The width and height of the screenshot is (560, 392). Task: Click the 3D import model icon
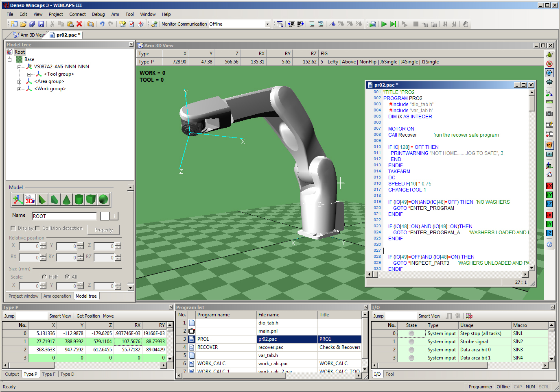pos(30,199)
